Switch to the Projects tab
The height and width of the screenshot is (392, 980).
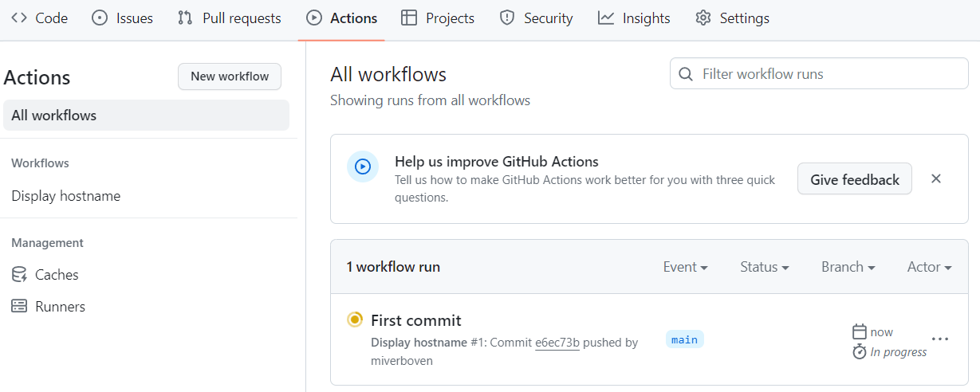pos(438,18)
